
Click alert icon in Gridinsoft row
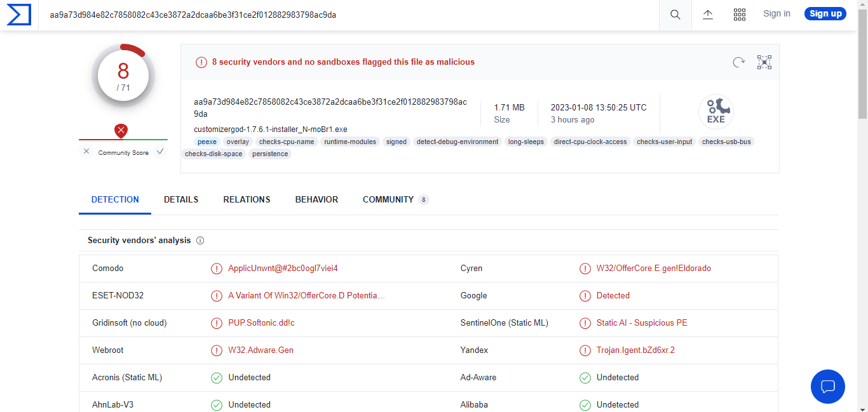217,323
